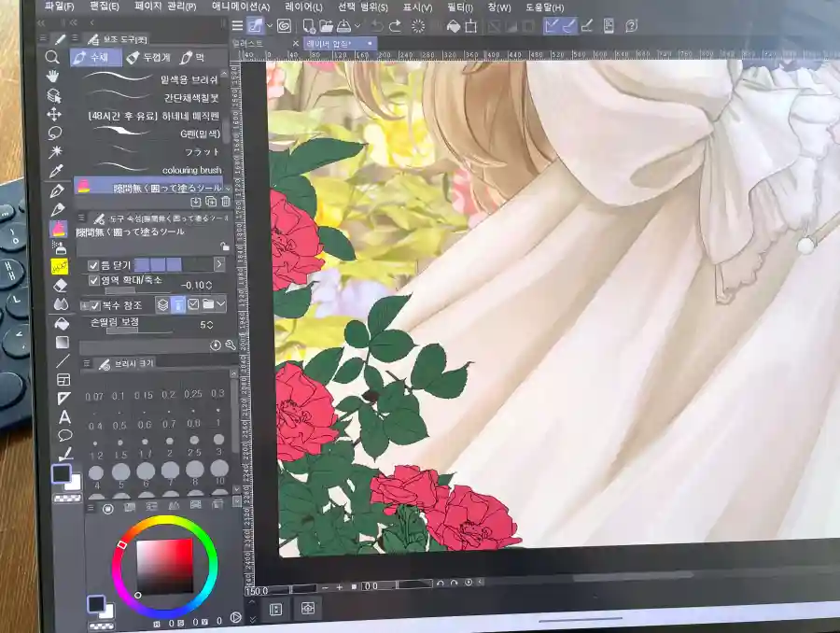
Task: Switch to the 먹 sub tool tab
Action: 193,57
